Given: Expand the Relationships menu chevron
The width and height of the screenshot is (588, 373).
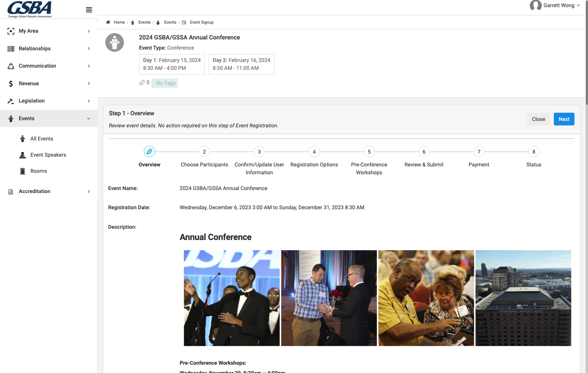Looking at the screenshot, I should 89,48.
